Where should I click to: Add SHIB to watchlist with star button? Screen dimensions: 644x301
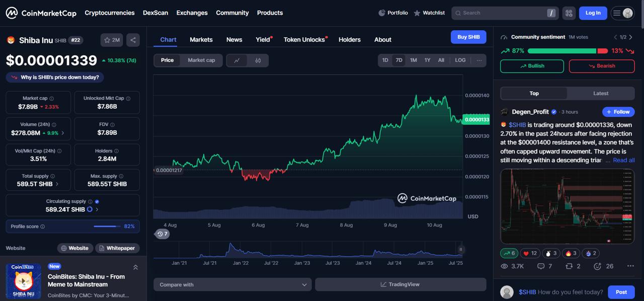(x=112, y=40)
